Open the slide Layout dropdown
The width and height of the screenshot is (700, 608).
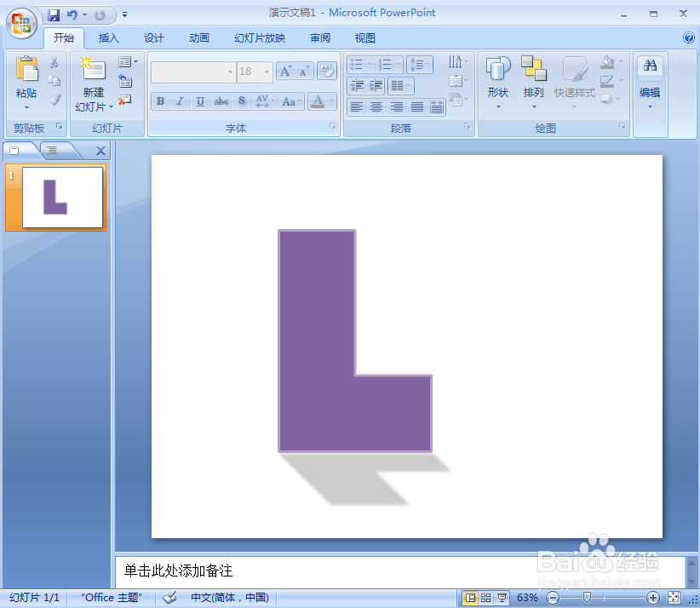128,61
